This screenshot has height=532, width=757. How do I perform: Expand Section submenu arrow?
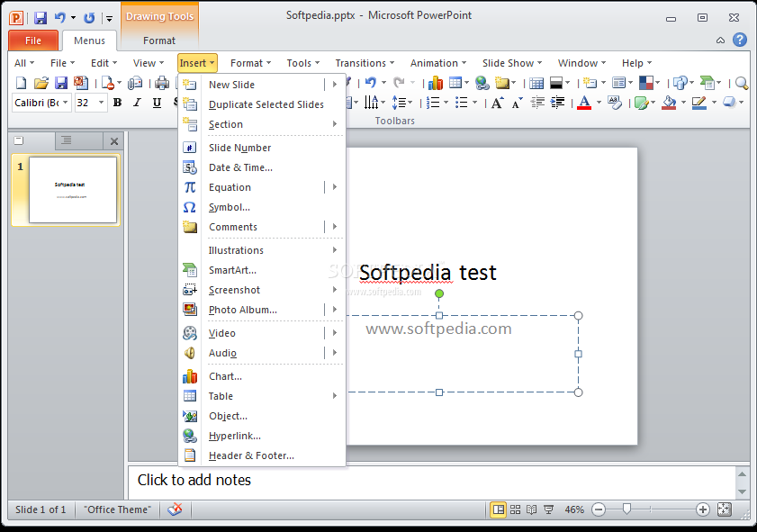pos(335,124)
